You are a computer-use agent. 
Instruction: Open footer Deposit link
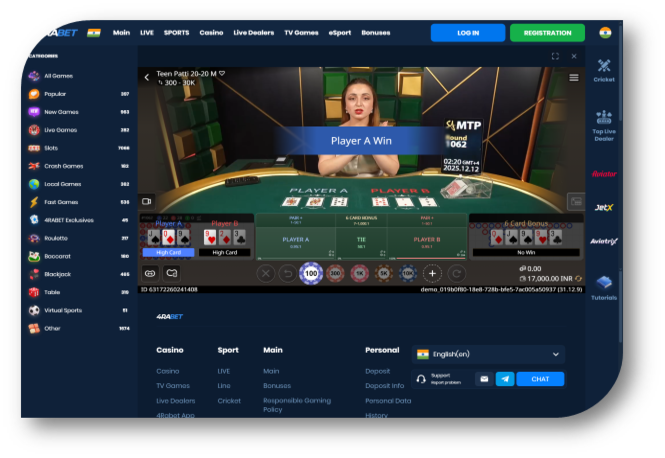pyautogui.click(x=377, y=371)
